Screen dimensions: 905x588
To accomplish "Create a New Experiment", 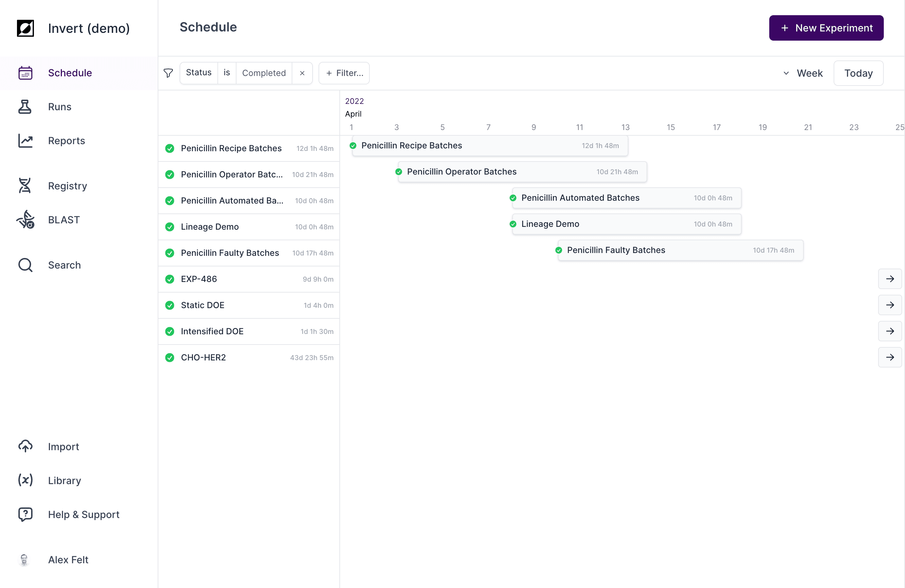I will 826,28.
